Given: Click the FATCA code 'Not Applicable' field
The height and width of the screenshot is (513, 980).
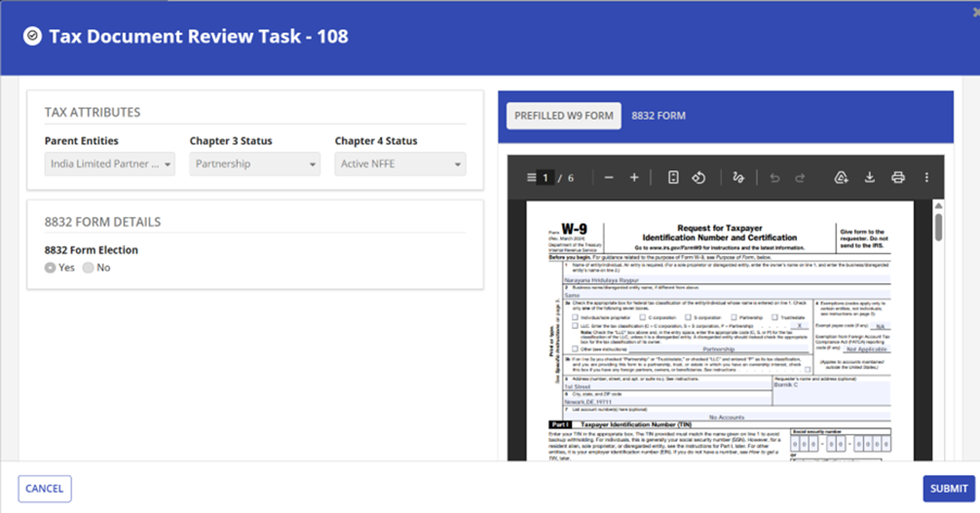Looking at the screenshot, I should click(x=867, y=349).
